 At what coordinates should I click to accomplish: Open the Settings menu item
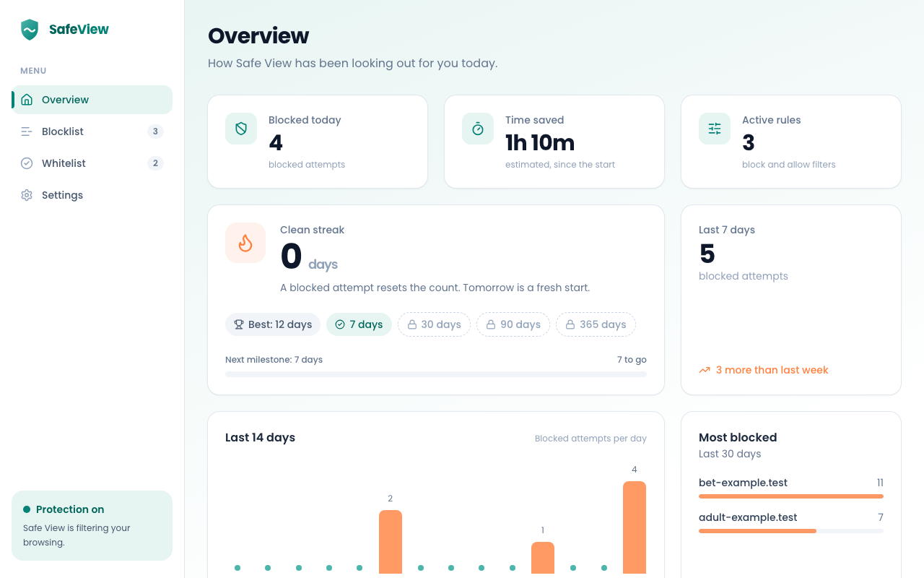tap(92, 195)
